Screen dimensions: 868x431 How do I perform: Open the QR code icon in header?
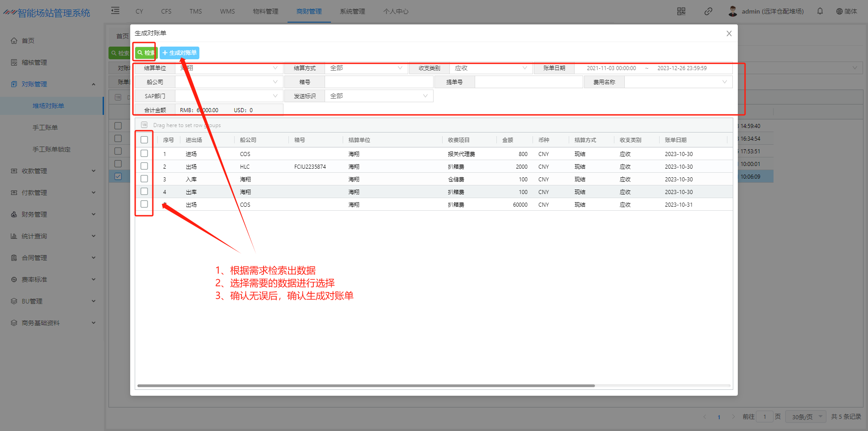click(681, 11)
